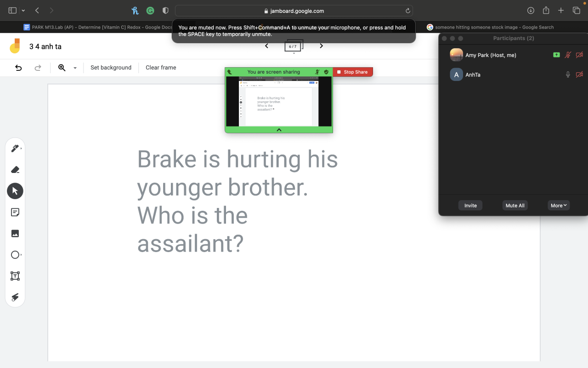Collapse the screen sharing preview with chevron

279,130
